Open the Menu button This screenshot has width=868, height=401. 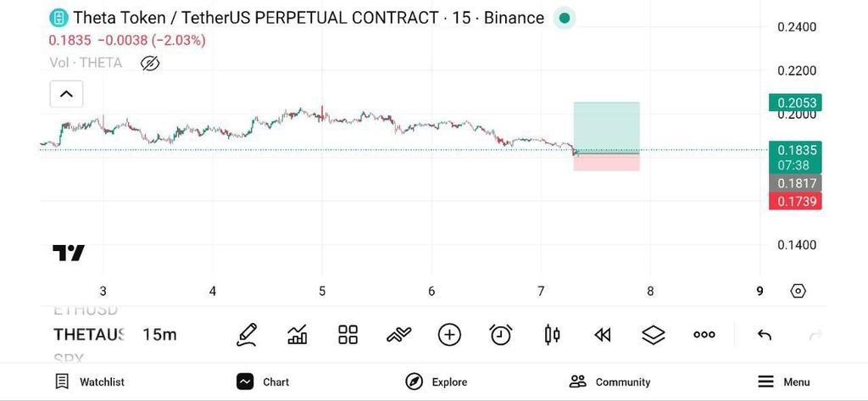coord(783,382)
